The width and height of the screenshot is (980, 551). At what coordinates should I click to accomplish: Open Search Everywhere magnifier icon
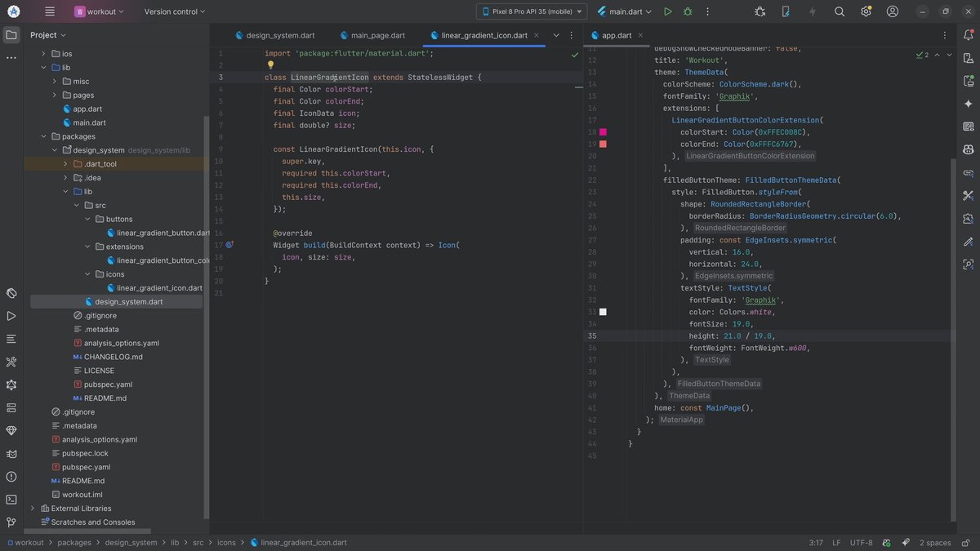point(840,11)
